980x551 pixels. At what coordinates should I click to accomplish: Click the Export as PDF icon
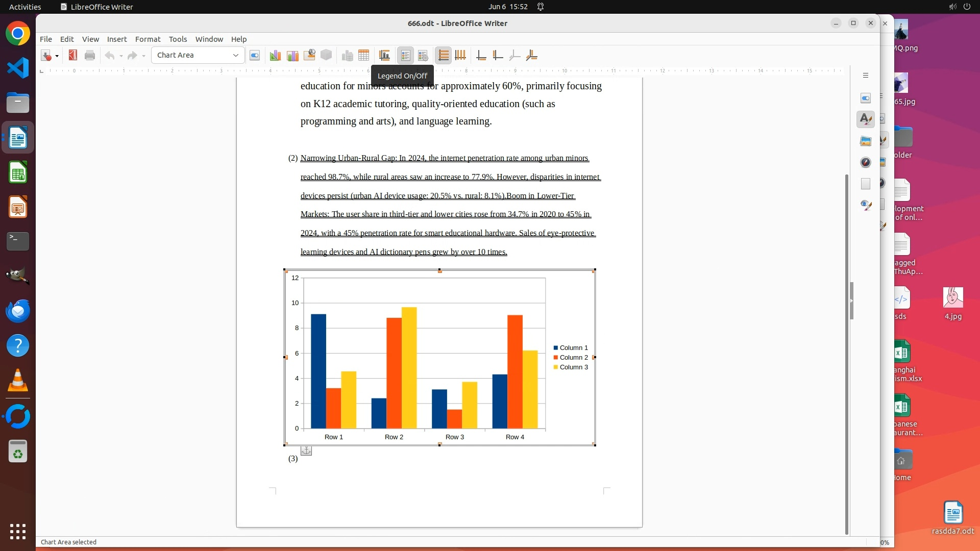coord(73,55)
